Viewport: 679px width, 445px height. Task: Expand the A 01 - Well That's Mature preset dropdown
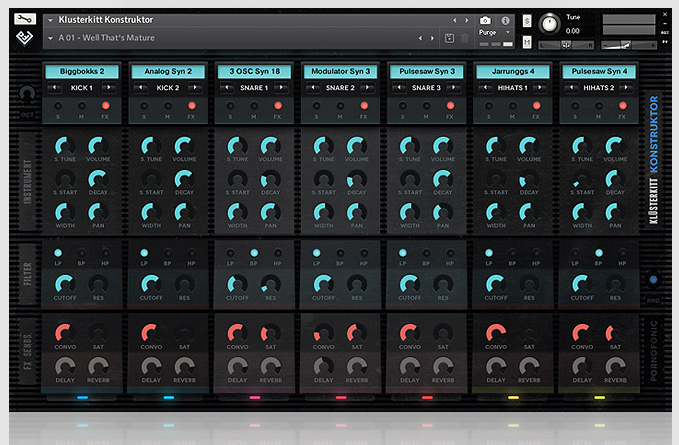[50, 38]
